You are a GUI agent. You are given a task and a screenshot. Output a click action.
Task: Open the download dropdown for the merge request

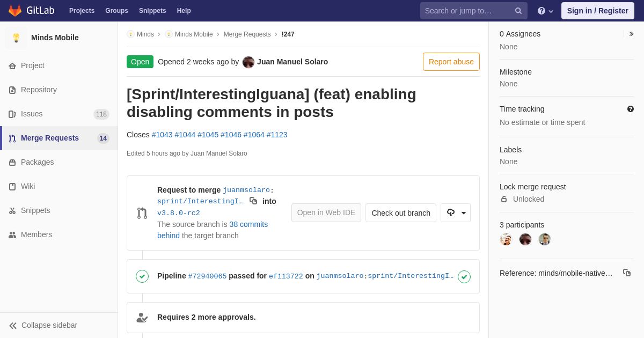click(456, 212)
